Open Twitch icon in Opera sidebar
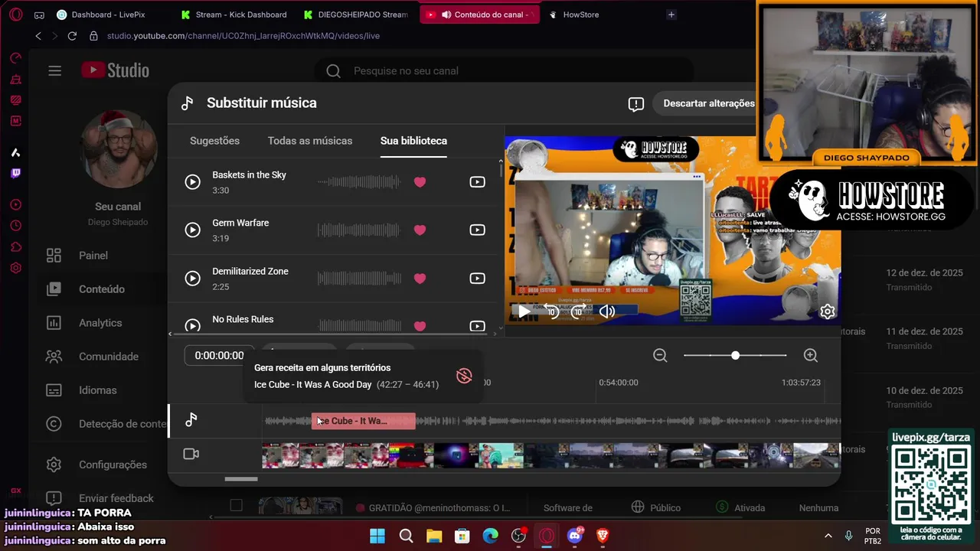Image resolution: width=980 pixels, height=551 pixels. click(x=16, y=173)
